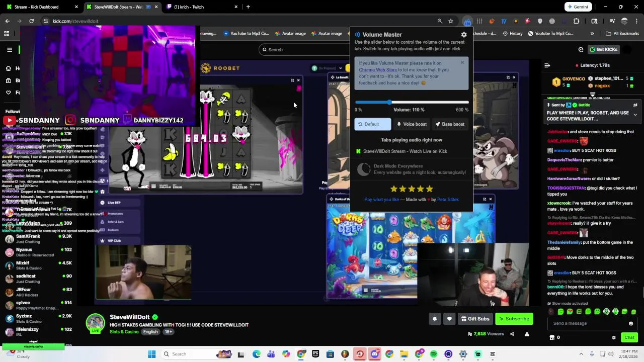The width and height of the screenshot is (644, 362).
Task: Open a new browser tab
Action: (x=248, y=7)
